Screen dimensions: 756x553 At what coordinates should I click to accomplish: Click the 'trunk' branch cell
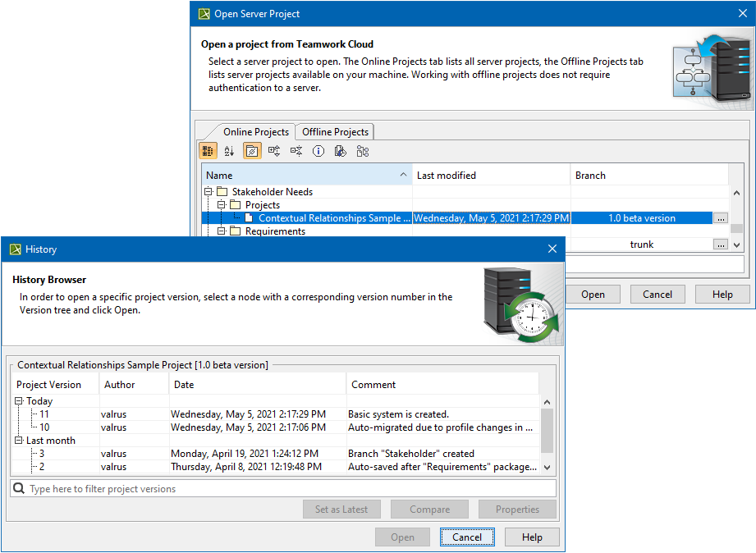coord(642,245)
